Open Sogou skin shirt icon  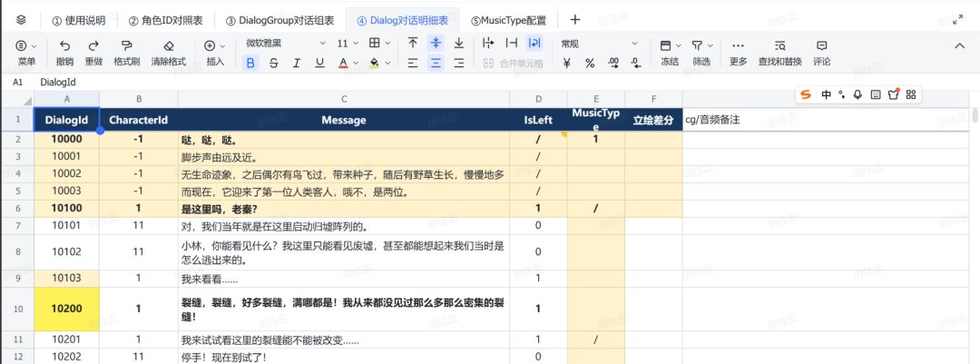[893, 94]
